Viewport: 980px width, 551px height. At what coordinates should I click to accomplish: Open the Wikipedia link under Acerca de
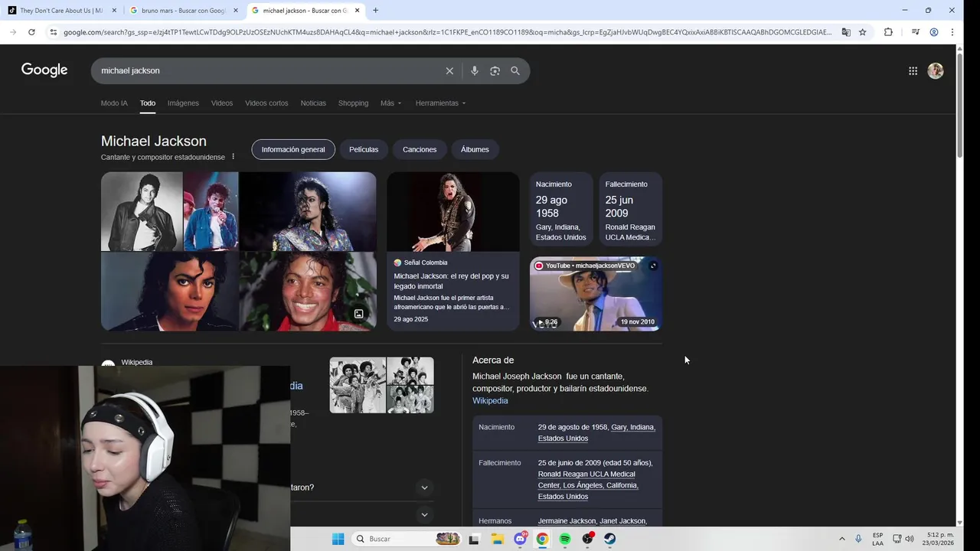pos(490,401)
